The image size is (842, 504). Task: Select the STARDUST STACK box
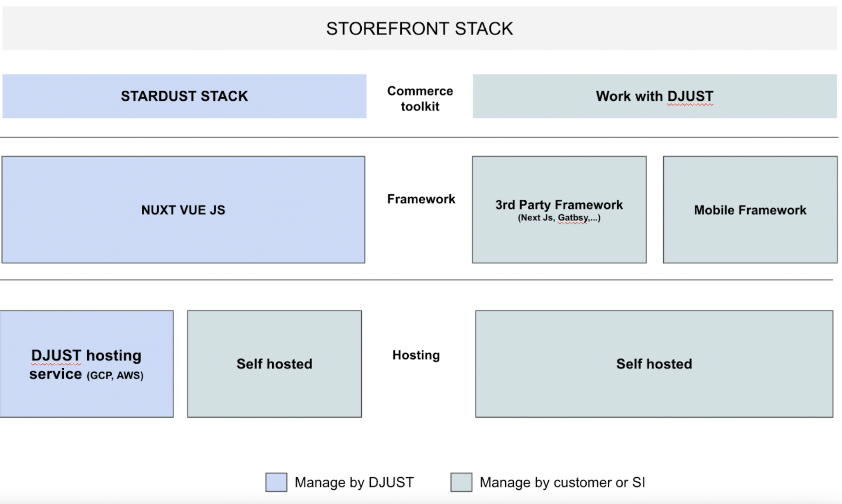click(184, 96)
